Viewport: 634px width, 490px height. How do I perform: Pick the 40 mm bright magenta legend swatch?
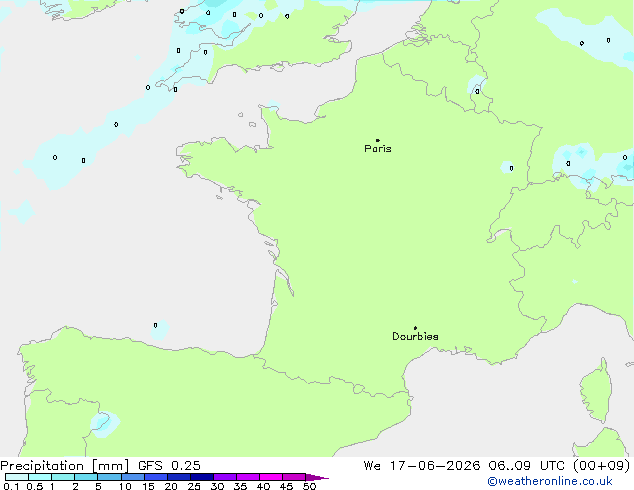click(x=271, y=477)
